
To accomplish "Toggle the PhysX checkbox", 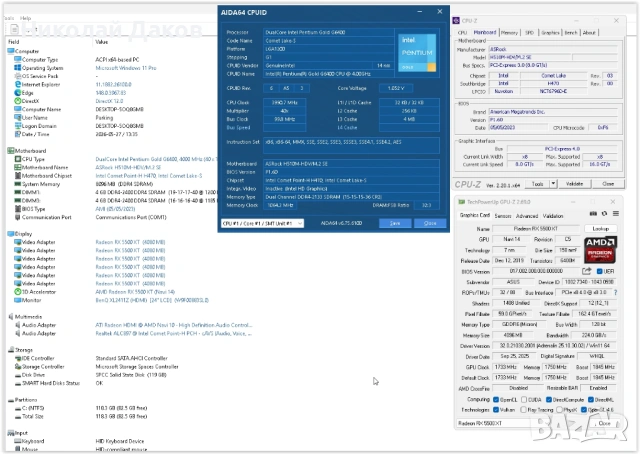I will click(559, 409).
